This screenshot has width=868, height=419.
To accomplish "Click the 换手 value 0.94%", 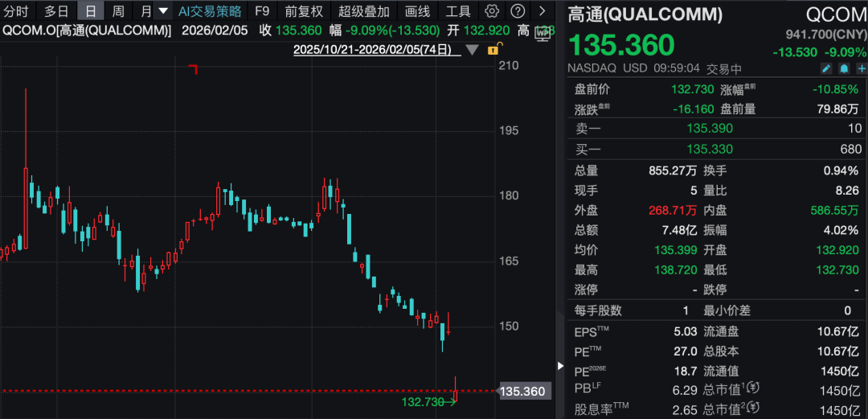I will click(x=842, y=170).
